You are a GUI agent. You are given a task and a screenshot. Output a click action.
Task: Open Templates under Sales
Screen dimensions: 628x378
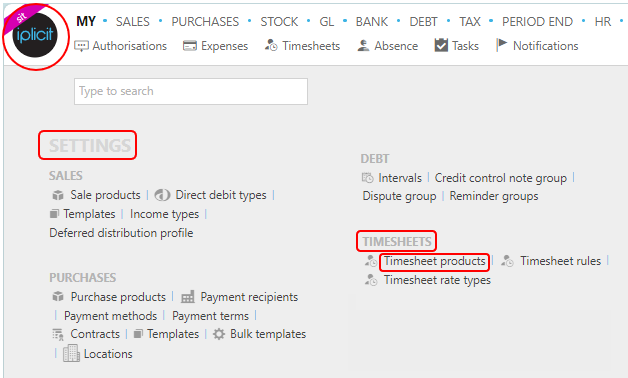click(x=89, y=214)
